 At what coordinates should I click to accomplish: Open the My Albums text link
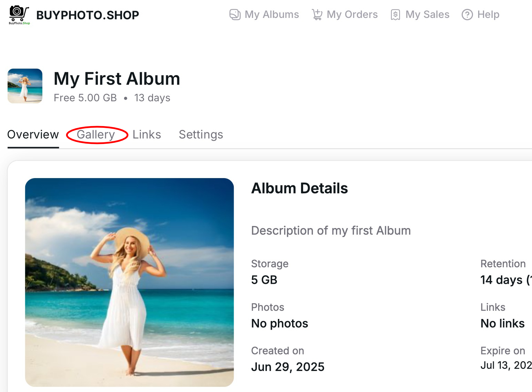click(272, 14)
